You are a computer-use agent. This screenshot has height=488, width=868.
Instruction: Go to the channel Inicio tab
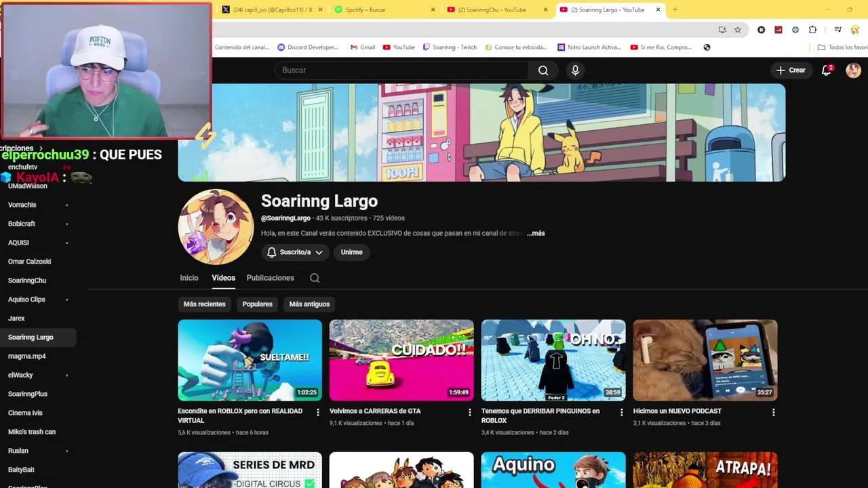pos(189,278)
